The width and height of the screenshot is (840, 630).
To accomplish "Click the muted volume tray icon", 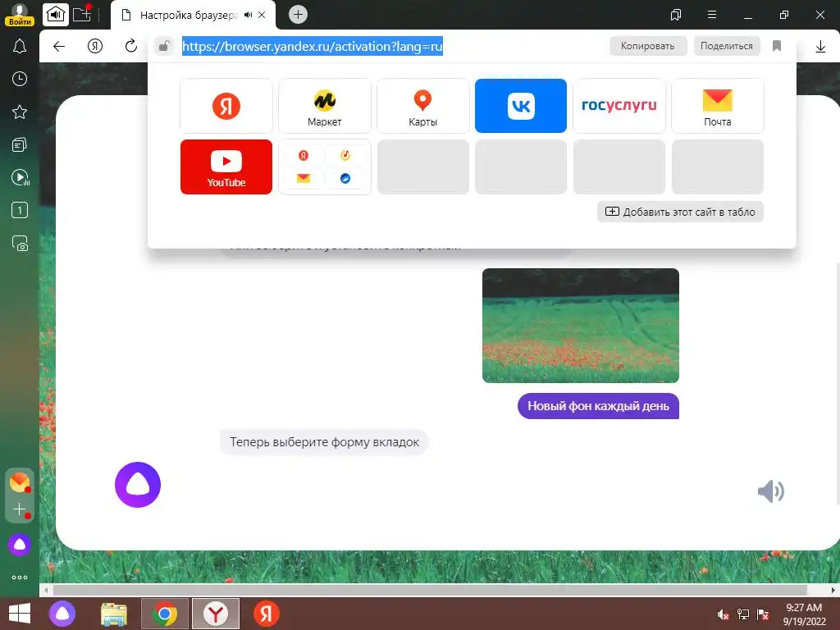I will [x=723, y=614].
